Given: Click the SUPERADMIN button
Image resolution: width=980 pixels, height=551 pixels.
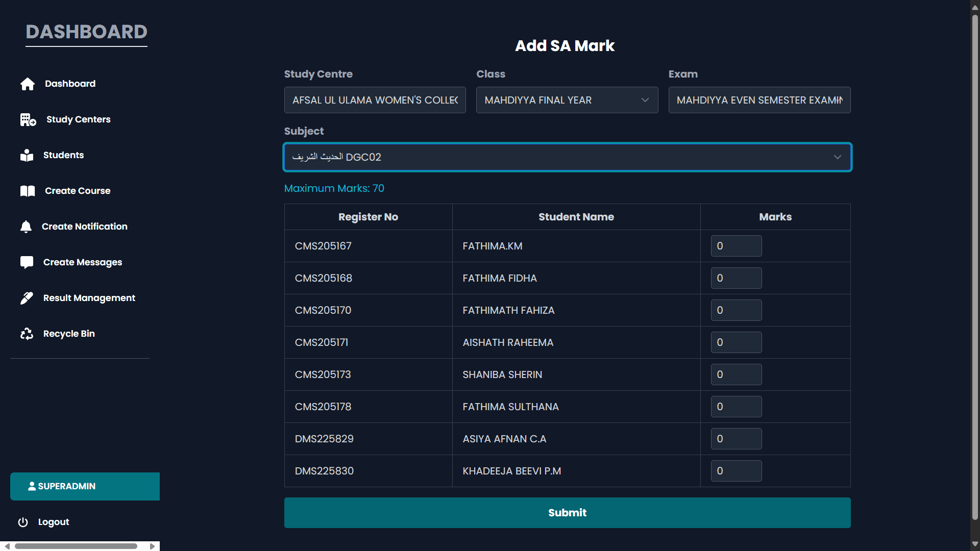Looking at the screenshot, I should (x=85, y=486).
